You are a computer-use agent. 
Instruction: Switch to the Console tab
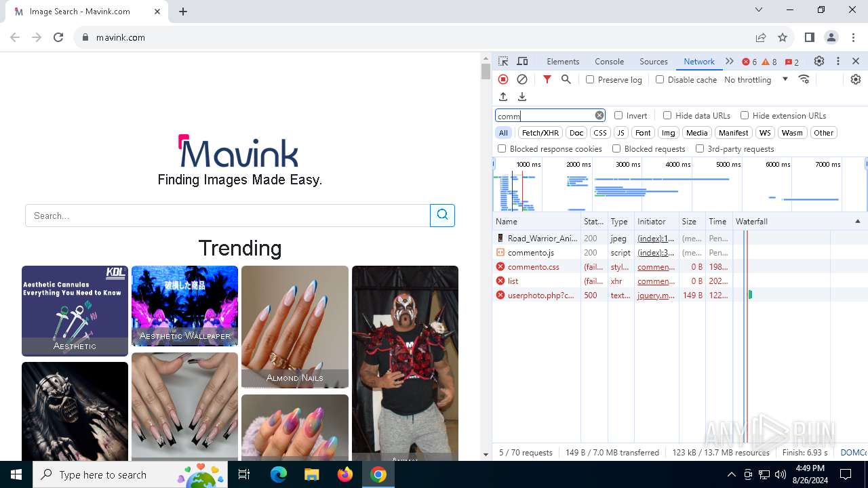pyautogui.click(x=609, y=61)
